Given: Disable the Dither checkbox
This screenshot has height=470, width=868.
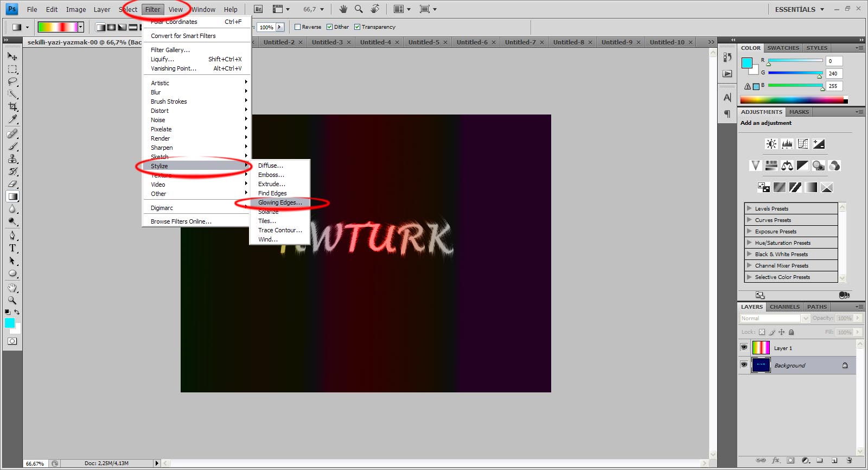Looking at the screenshot, I should tap(329, 27).
